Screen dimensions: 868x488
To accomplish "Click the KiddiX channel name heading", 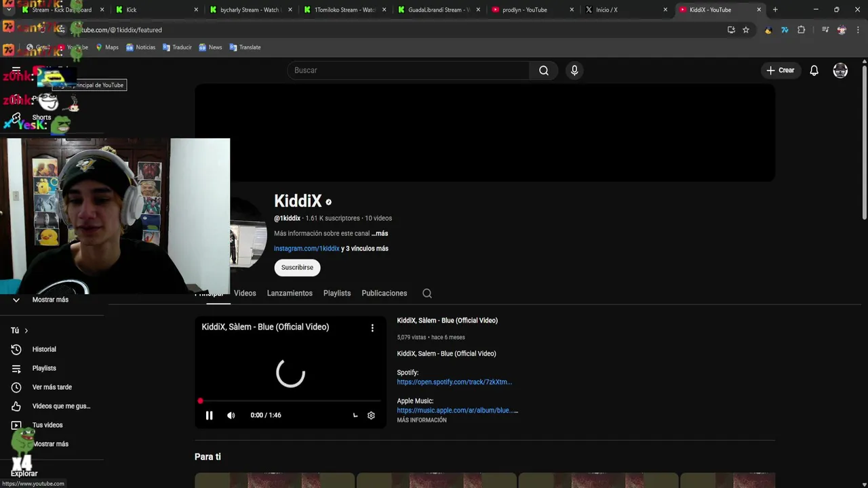I will (x=298, y=201).
